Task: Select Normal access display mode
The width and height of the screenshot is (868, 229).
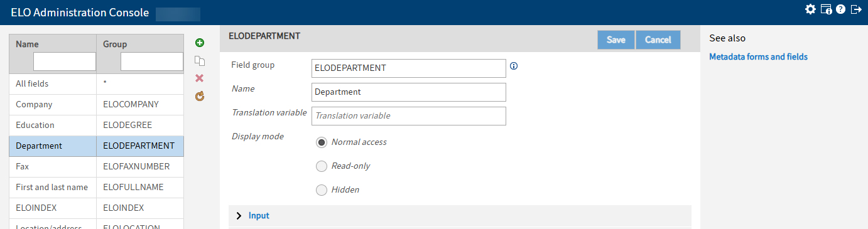Action: click(322, 142)
